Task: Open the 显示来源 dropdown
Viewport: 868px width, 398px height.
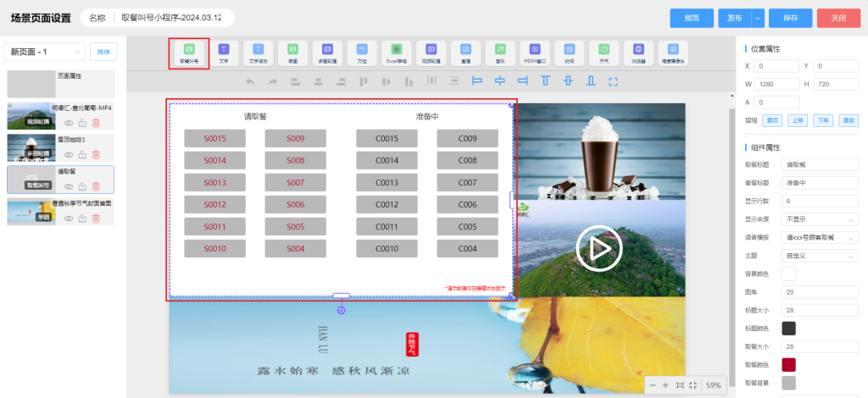Action: click(x=820, y=219)
